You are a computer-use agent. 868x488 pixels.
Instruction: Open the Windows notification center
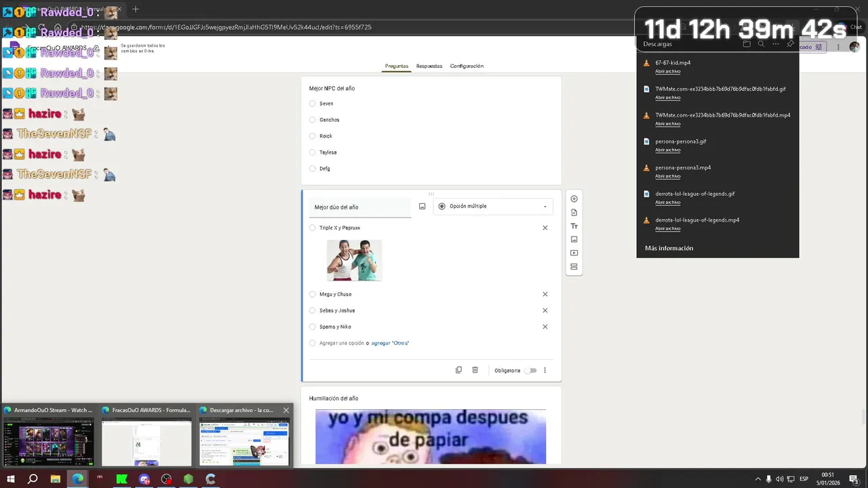[x=854, y=479]
